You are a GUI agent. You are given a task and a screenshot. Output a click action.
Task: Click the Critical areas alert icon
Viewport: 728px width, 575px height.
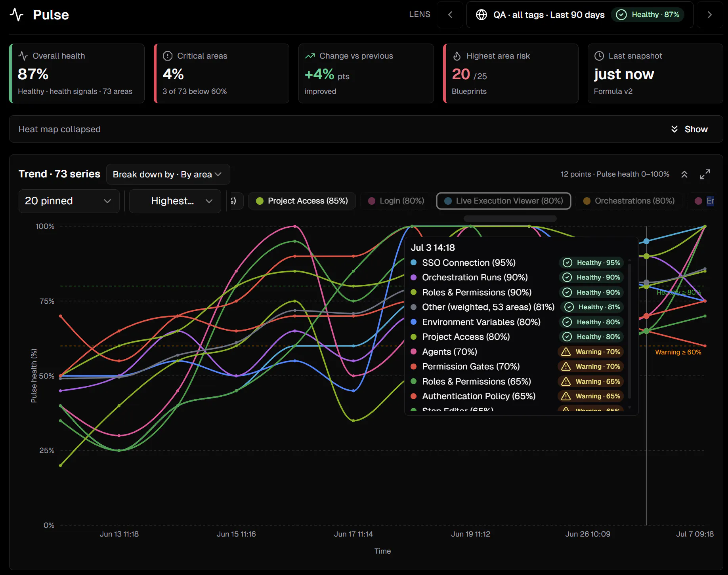pos(168,56)
